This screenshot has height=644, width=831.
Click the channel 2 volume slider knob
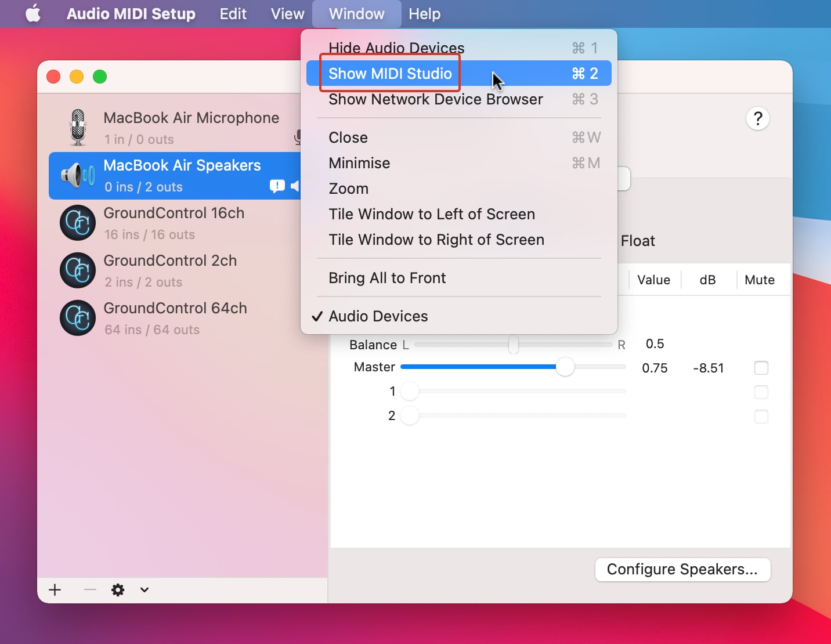click(x=410, y=415)
